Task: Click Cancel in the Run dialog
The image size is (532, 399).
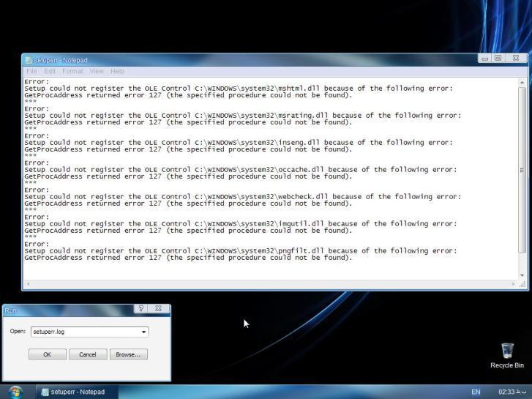Action: tap(88, 354)
